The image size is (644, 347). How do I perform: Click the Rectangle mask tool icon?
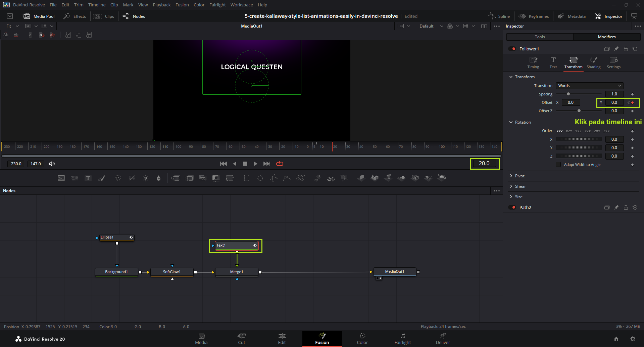coord(247,178)
